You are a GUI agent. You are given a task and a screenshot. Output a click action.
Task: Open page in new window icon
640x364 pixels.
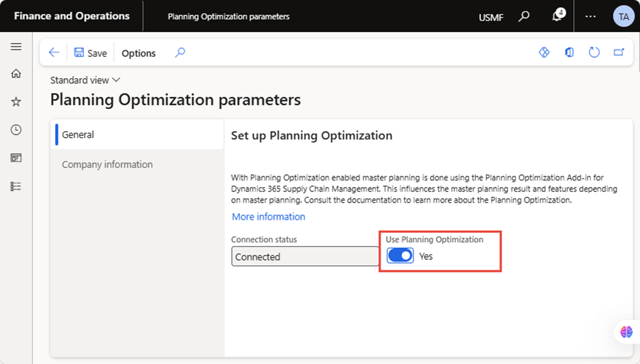click(x=619, y=52)
